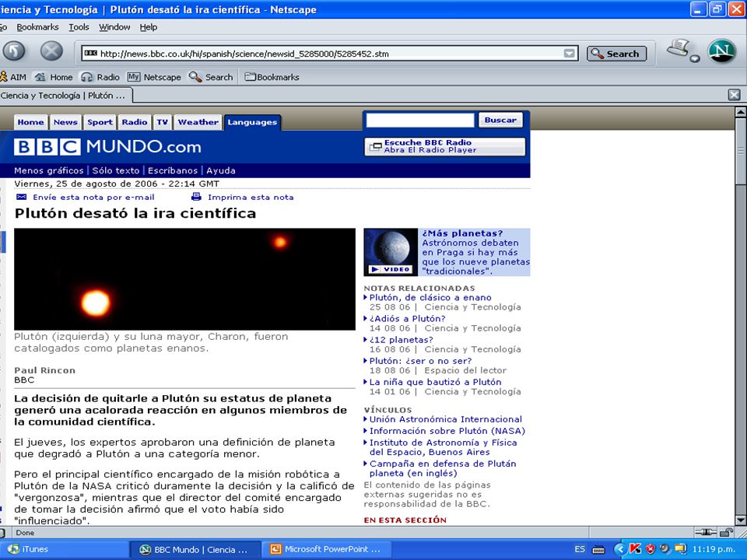Click the Reload button in the toolbar
747x560 pixels.
point(14,51)
